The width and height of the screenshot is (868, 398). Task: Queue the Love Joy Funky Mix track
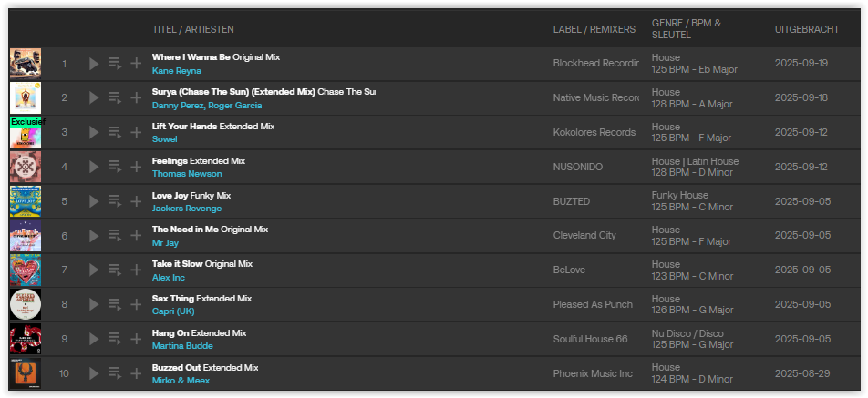(115, 201)
